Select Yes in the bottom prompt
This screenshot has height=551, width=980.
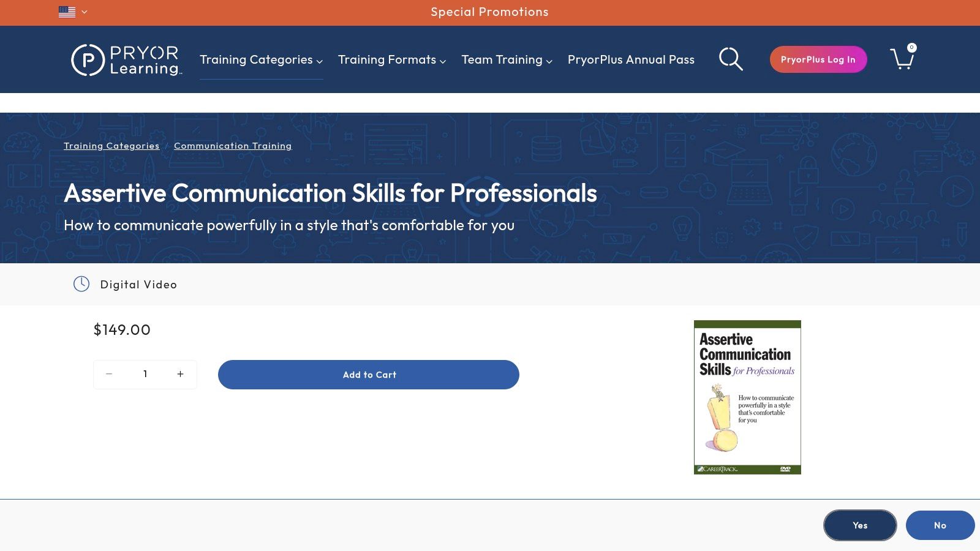pos(860,525)
